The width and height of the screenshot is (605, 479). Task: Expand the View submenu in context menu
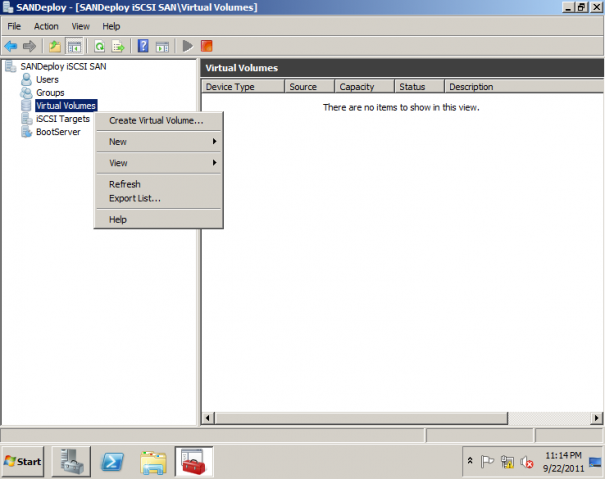159,163
